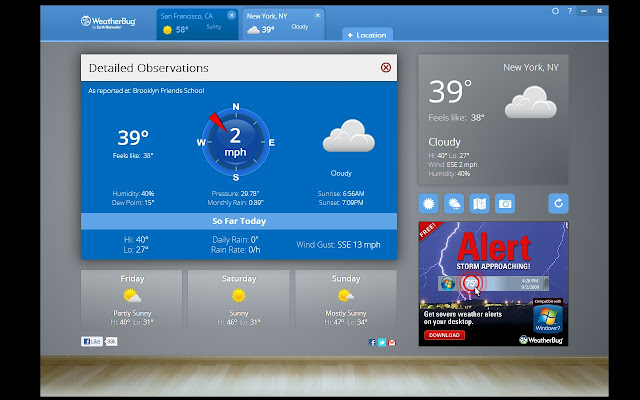This screenshot has width=640, height=400.
Task: Click the wind compass showing 2 mph
Action: (x=236, y=142)
